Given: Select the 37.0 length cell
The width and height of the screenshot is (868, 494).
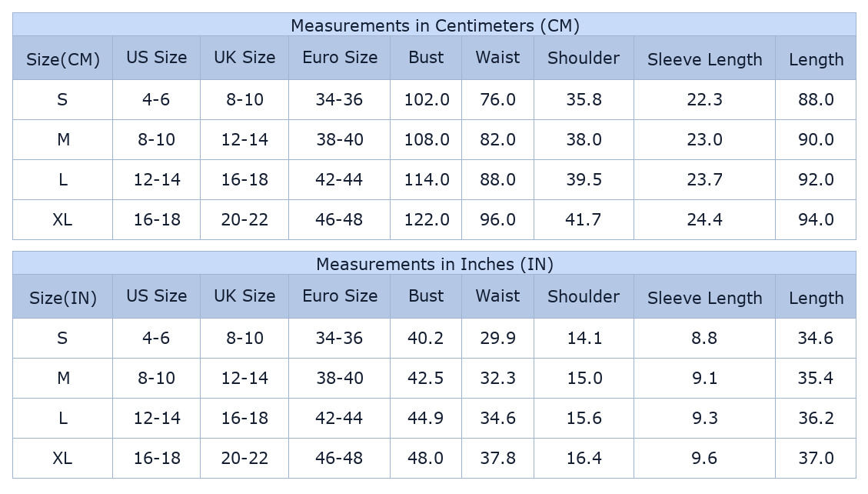Looking at the screenshot, I should (x=816, y=459).
